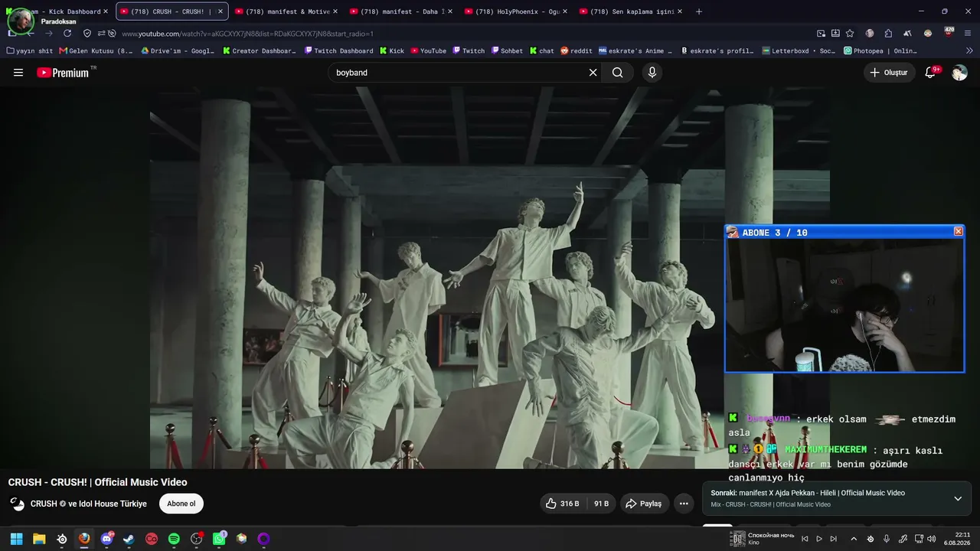Skip to previous track in taskbar player
The height and width of the screenshot is (551, 980).
(805, 539)
